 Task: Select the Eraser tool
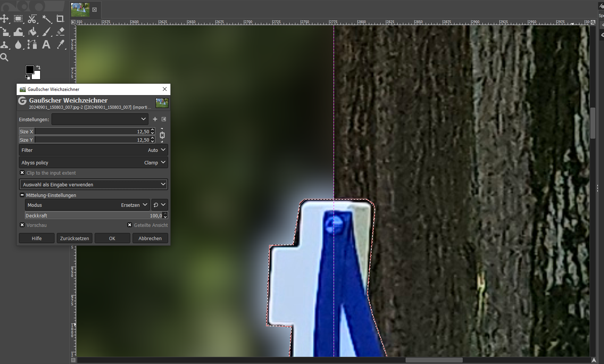[x=60, y=32]
